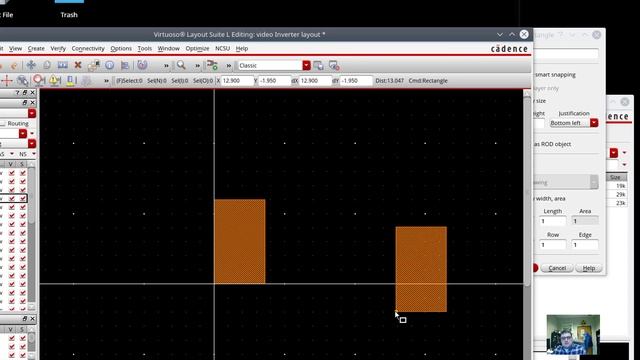Toggle S checkbox of the outlined selected layer
This screenshot has width=640, height=360.
pos(23,199)
